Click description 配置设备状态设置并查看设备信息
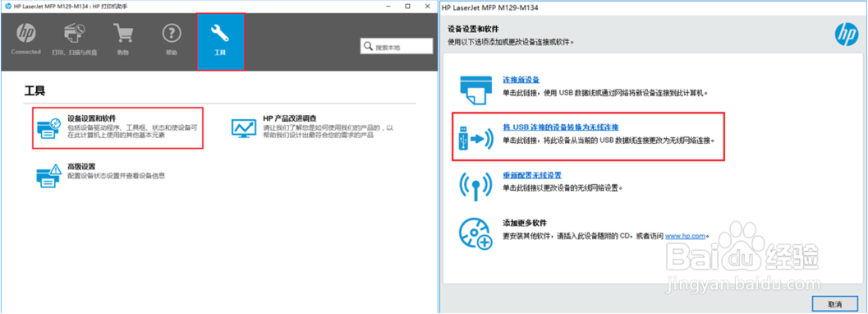Image resolution: width=868 pixels, height=314 pixels. (117, 176)
